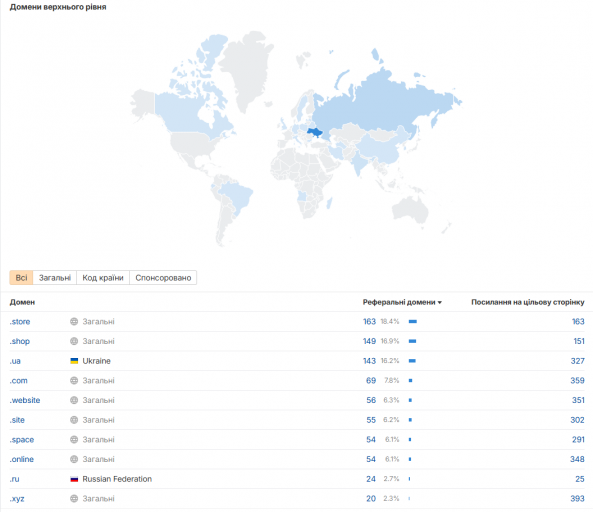Click referring domains count 24 for .ru
593x512 pixels.
(x=371, y=479)
